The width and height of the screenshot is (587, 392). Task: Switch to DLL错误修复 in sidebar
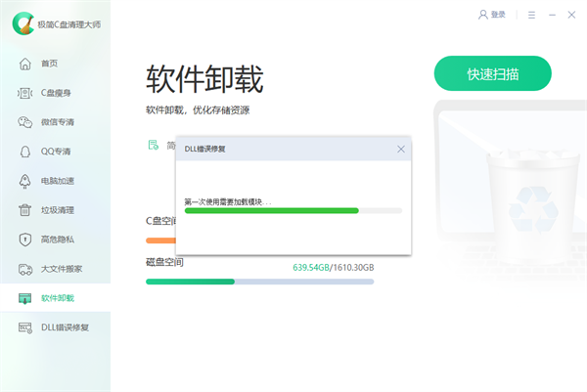click(x=55, y=327)
